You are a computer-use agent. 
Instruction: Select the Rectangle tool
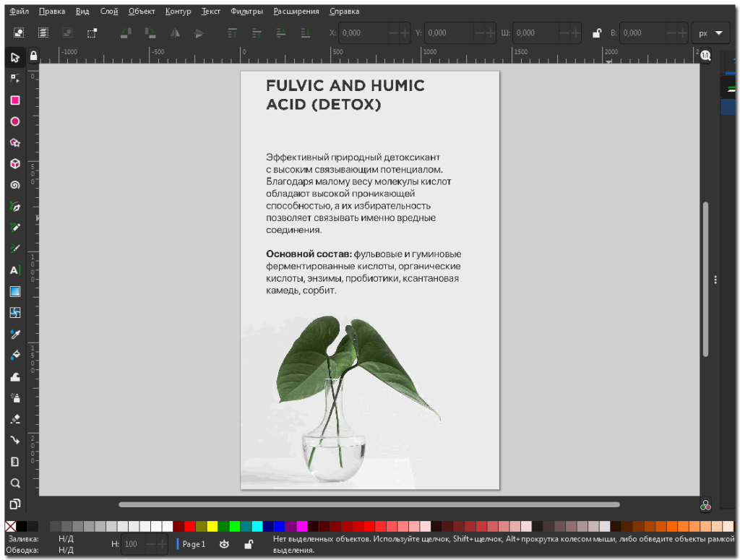(x=14, y=100)
